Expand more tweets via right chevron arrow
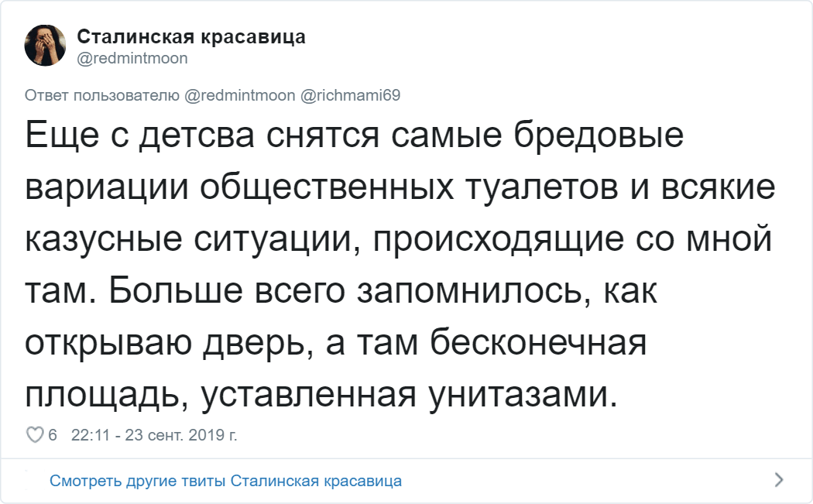 coord(778,480)
